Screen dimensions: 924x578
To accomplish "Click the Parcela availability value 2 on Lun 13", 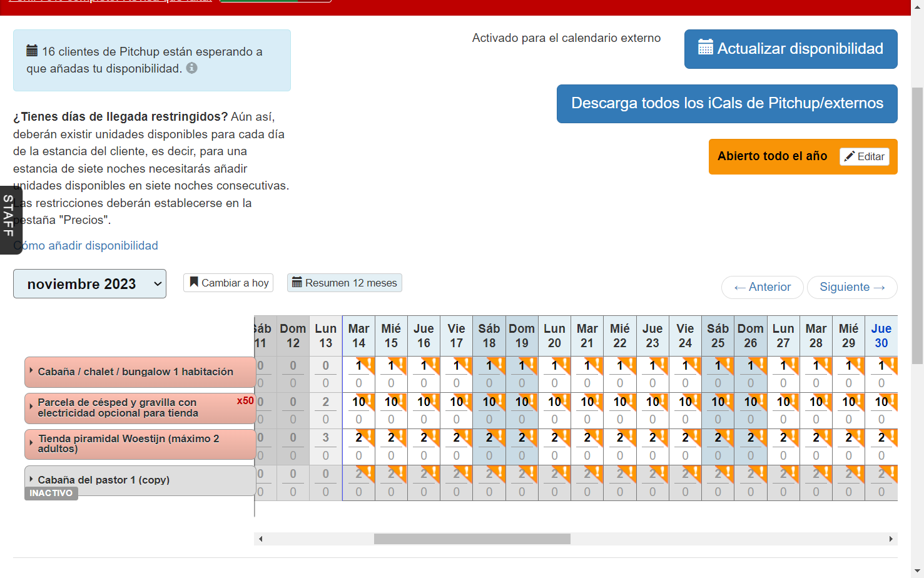I will [326, 402].
